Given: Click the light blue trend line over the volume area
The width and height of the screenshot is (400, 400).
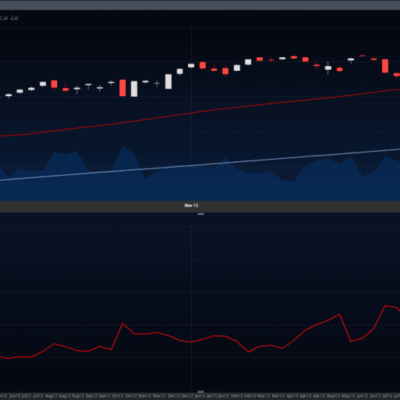Looking at the screenshot, I should [x=200, y=165].
